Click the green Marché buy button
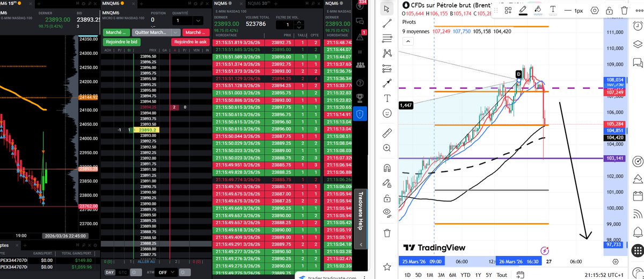The width and height of the screenshot is (644, 279). [x=117, y=32]
